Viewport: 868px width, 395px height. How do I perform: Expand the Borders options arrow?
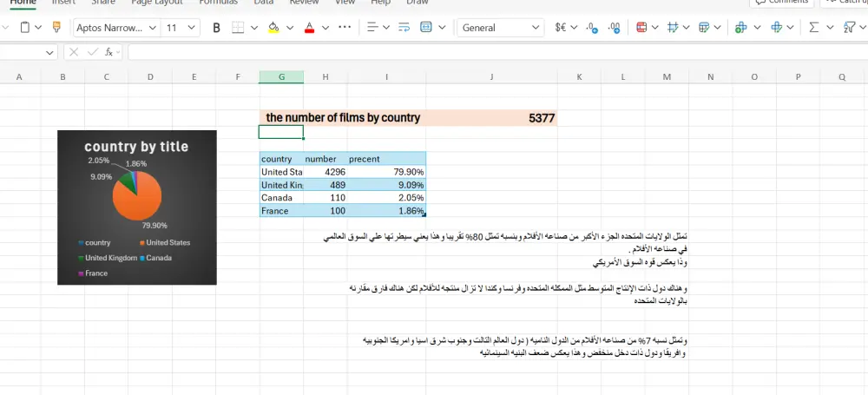pos(254,28)
